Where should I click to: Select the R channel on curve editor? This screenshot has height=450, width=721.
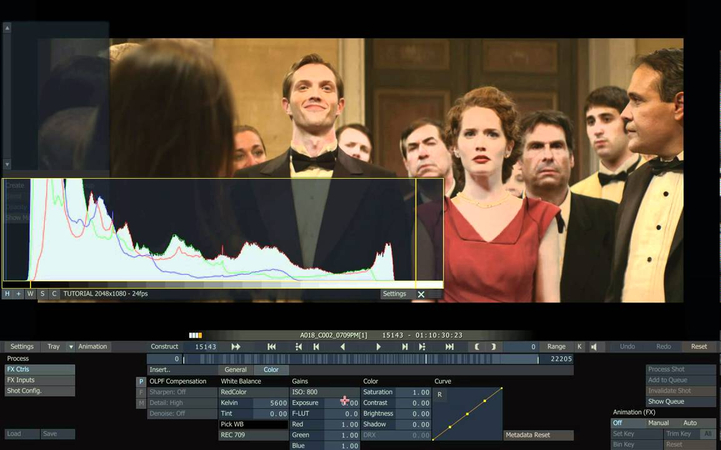tap(440, 394)
